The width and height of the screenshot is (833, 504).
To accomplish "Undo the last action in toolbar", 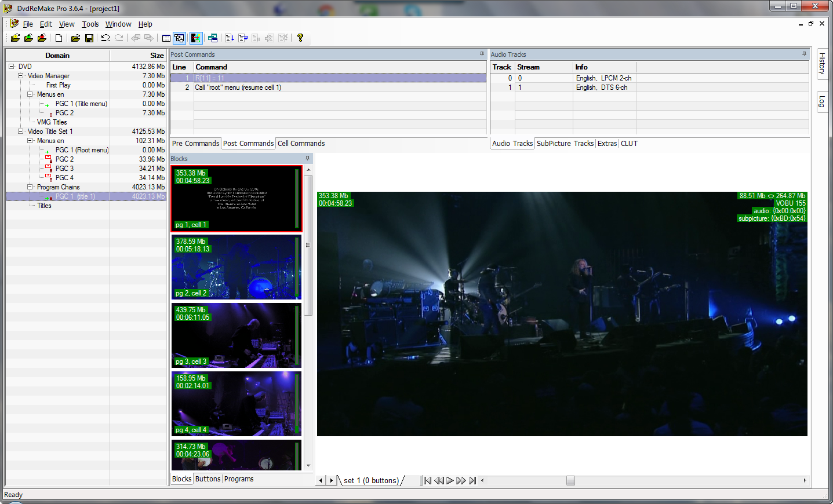I will [105, 38].
